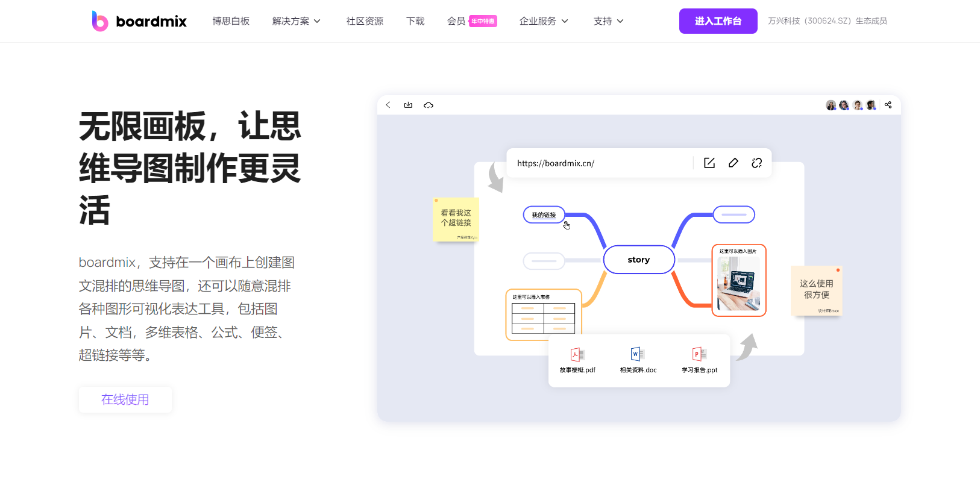This screenshot has width=980, height=494.
Task: Open the 博思白板 menu item
Action: (x=231, y=21)
